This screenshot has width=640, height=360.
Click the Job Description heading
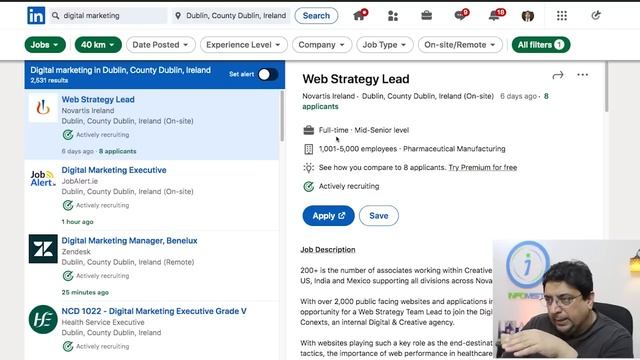click(x=328, y=249)
